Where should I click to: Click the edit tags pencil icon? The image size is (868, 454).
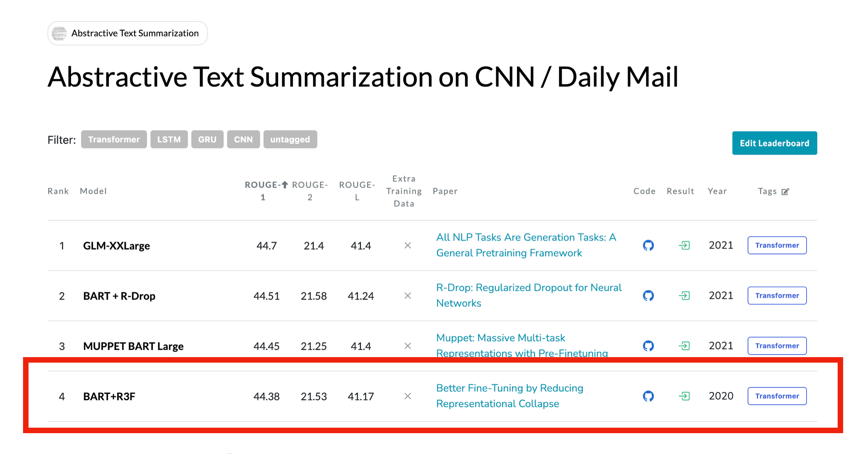[x=785, y=192]
